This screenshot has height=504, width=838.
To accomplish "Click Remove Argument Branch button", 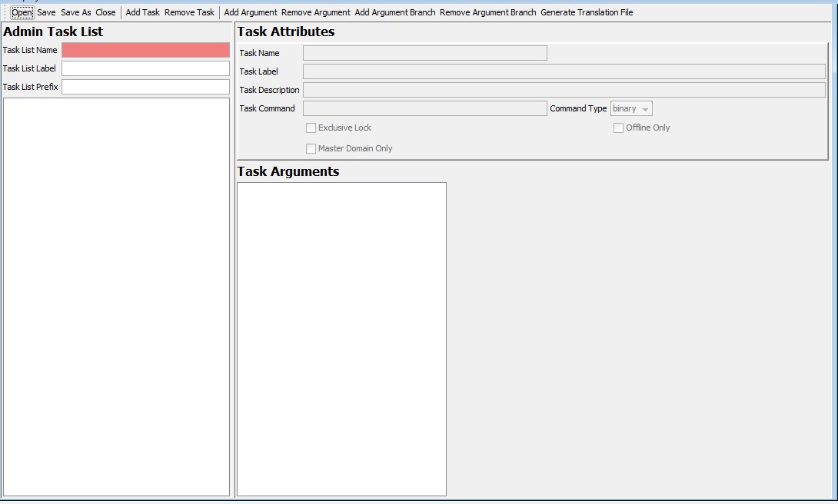I will tap(488, 12).
